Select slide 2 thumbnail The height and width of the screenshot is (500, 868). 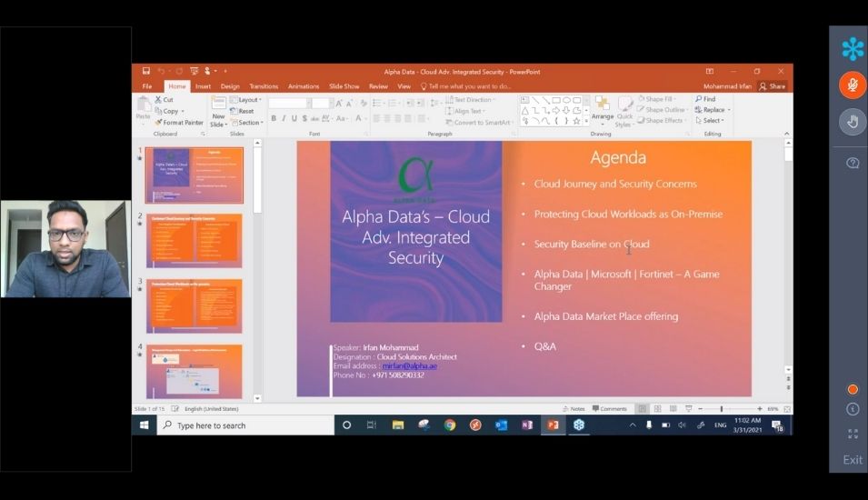coord(194,241)
